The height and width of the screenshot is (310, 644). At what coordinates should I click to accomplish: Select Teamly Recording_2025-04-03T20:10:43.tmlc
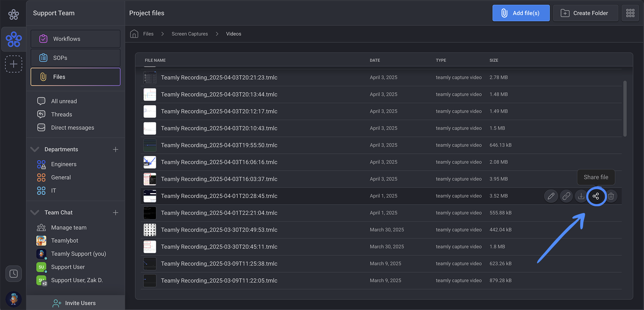pos(219,128)
